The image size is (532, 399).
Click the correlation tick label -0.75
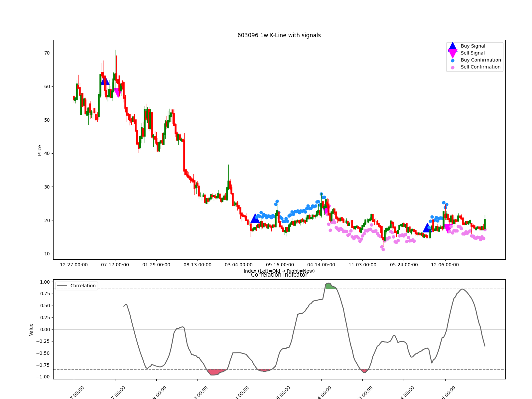[x=43, y=365]
